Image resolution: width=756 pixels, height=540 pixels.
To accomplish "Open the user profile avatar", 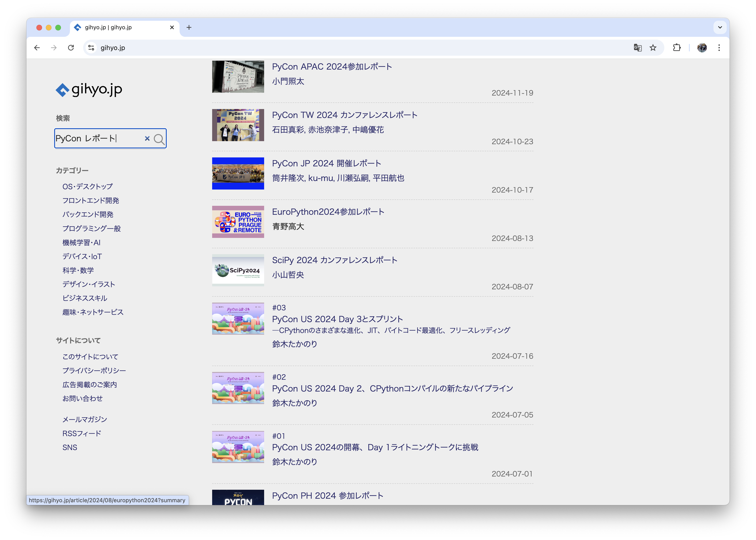I will point(702,48).
